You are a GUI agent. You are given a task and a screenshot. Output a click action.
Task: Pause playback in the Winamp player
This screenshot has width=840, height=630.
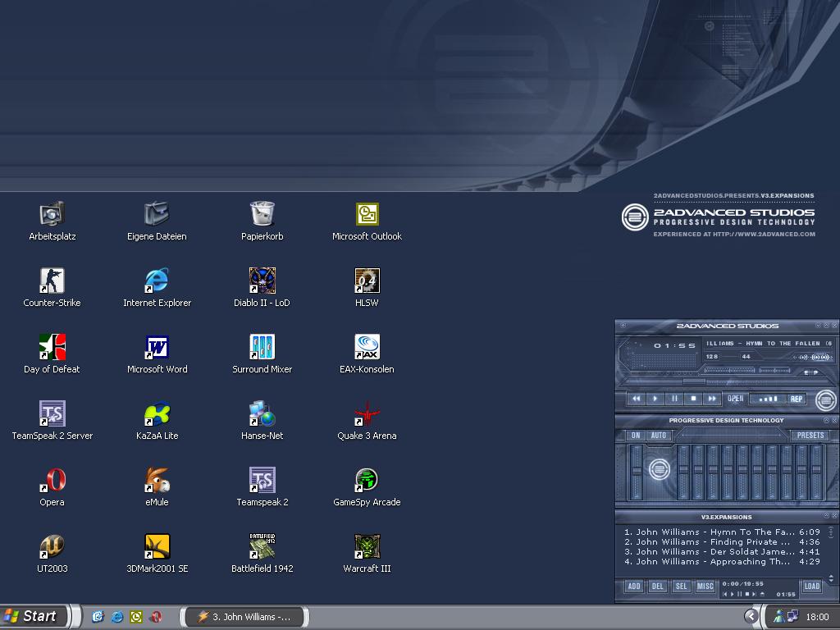coord(674,399)
